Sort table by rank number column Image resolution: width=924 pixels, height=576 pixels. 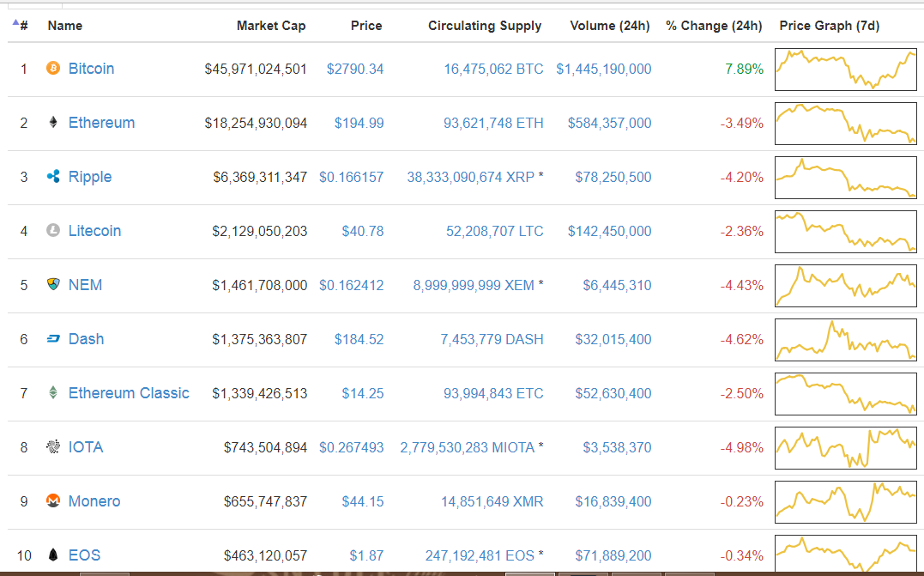22,26
